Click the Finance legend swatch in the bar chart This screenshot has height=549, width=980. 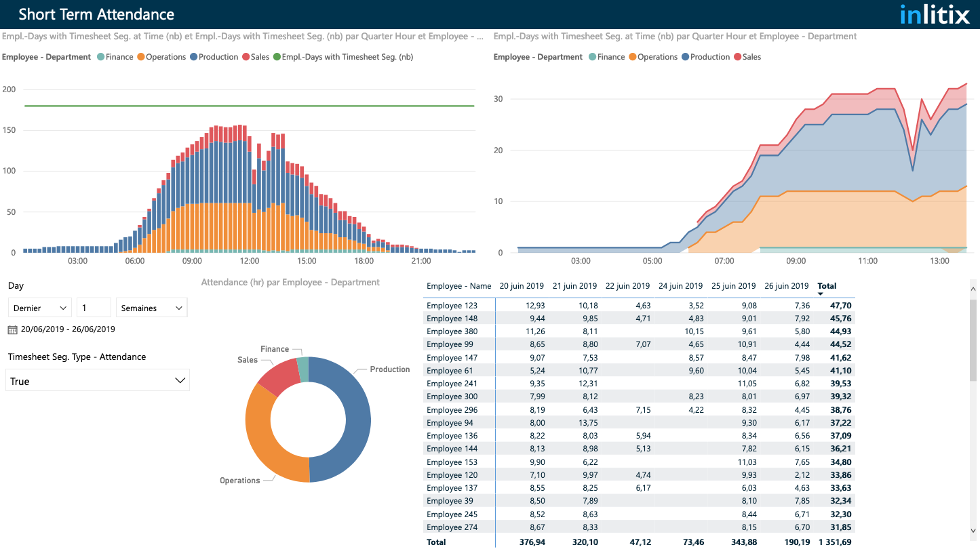[101, 57]
